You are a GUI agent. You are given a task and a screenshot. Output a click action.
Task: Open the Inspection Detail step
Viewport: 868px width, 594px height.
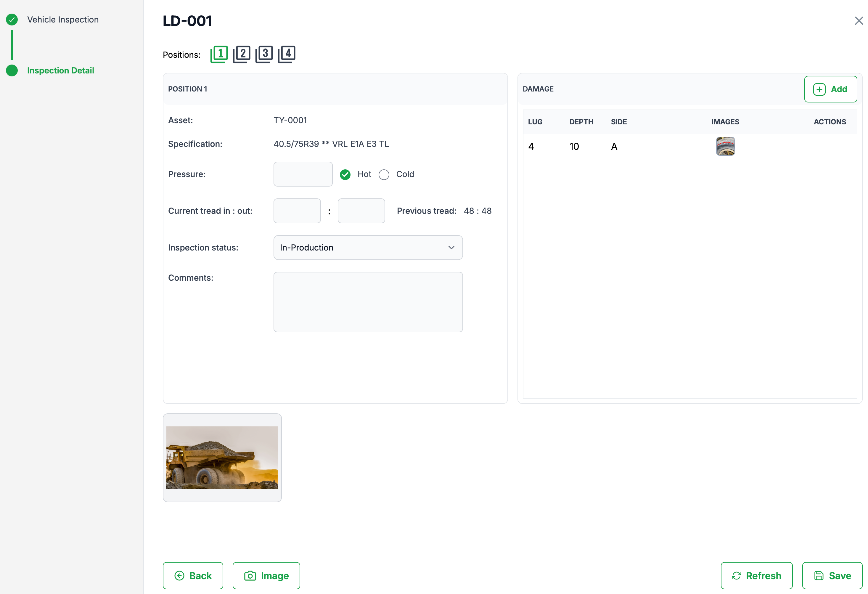60,70
